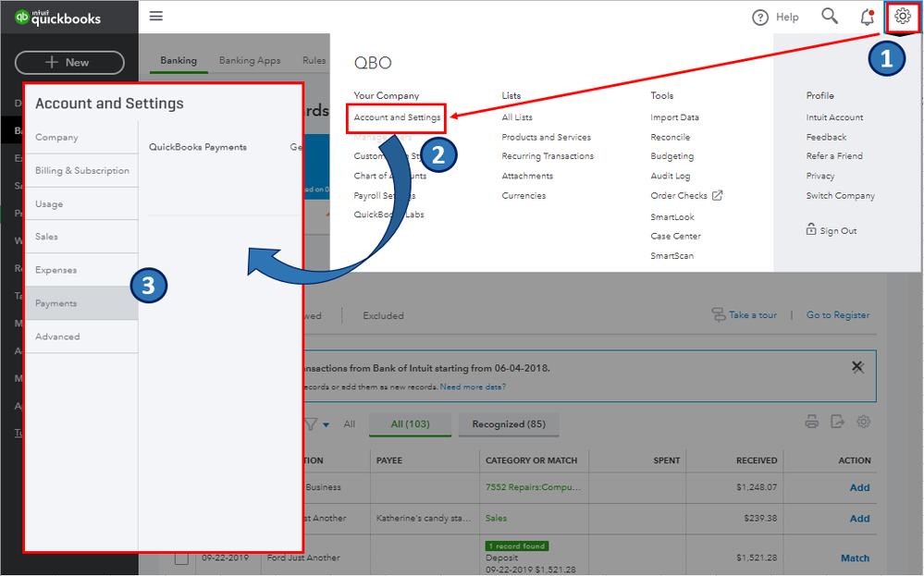Image resolution: width=924 pixels, height=576 pixels.
Task: Click the hamburger menu icon
Action: (x=155, y=16)
